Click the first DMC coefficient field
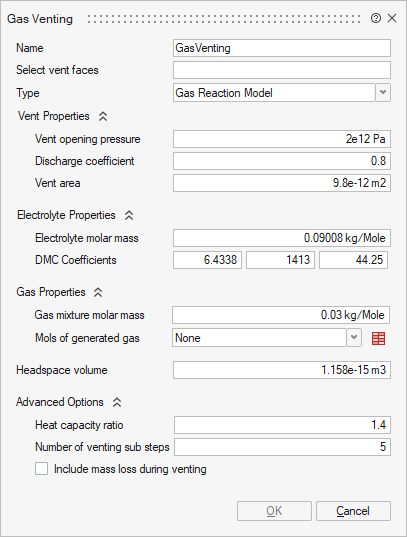The height and width of the screenshot is (537, 407). (x=207, y=260)
